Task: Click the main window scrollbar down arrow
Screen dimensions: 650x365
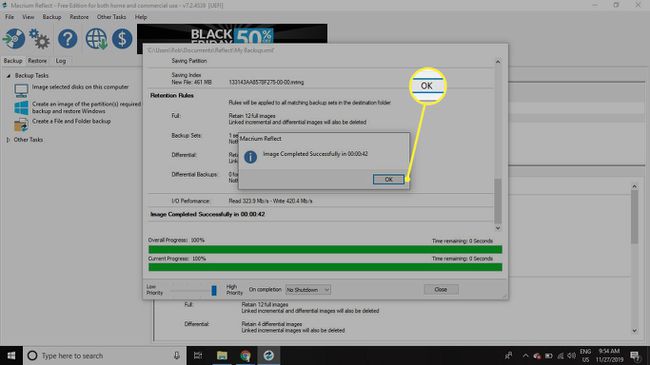Action: [634, 331]
